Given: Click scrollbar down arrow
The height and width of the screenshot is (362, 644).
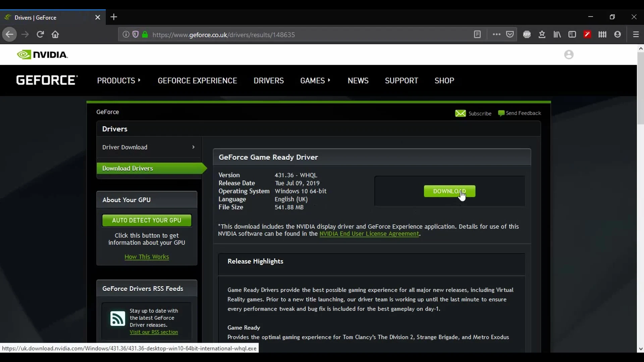Looking at the screenshot, I should 641,349.
